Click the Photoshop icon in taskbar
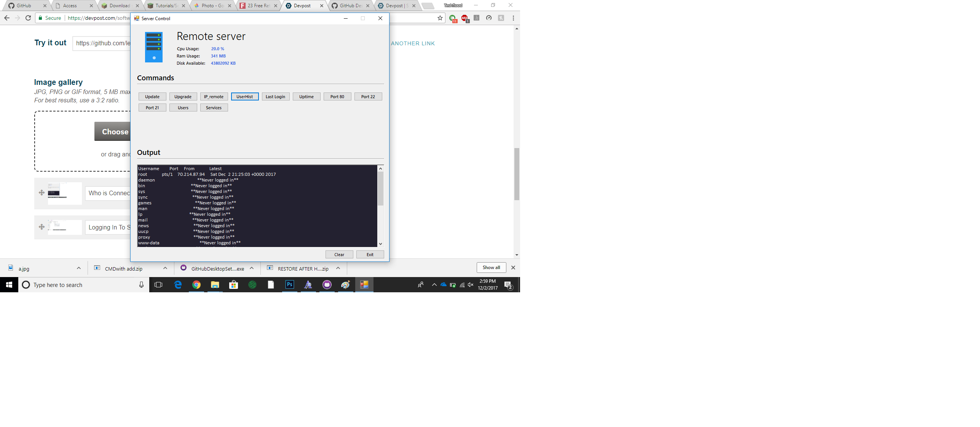Viewport: 980px width, 427px height. pos(290,285)
